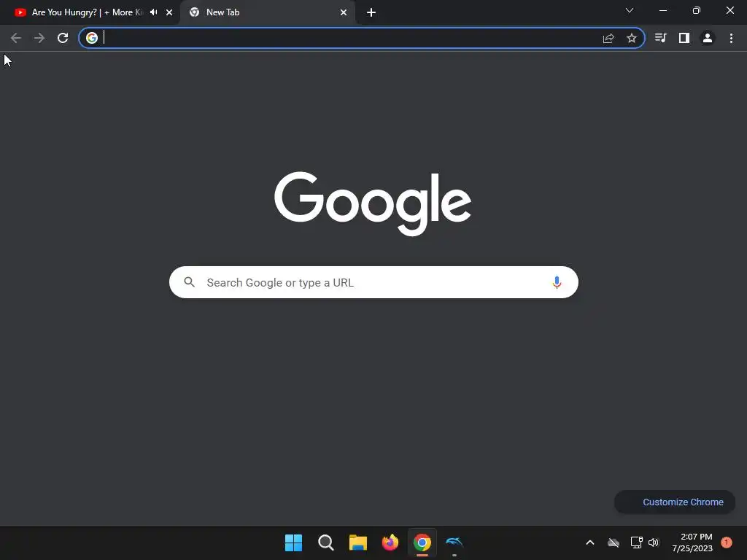Open the Windows Start menu

(293, 542)
